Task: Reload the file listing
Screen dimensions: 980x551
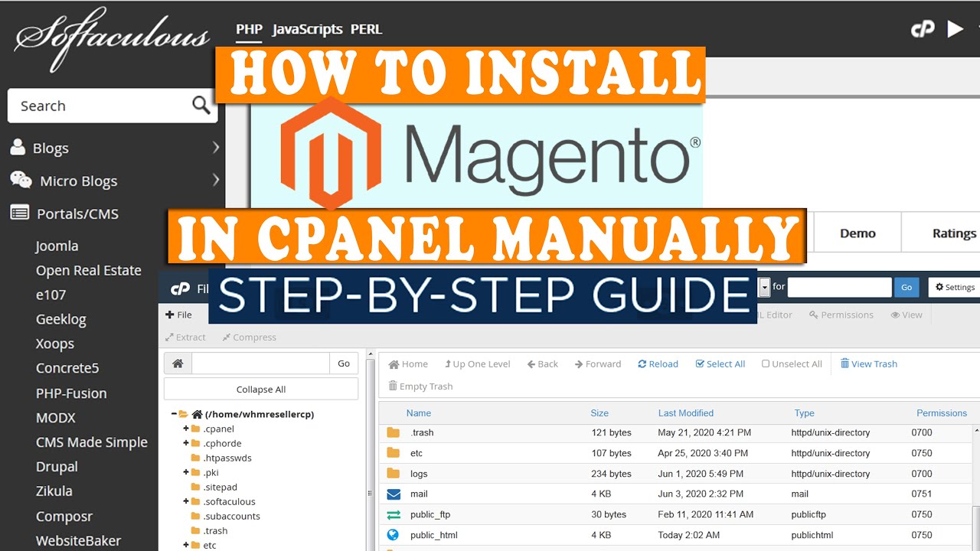Action: [x=658, y=364]
